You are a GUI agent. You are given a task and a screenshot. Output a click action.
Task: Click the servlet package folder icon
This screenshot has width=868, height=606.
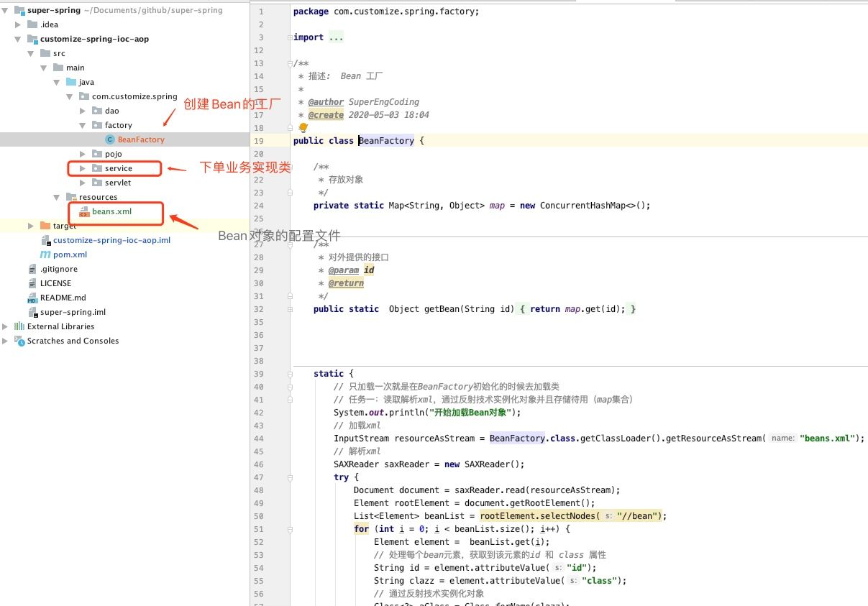[97, 183]
